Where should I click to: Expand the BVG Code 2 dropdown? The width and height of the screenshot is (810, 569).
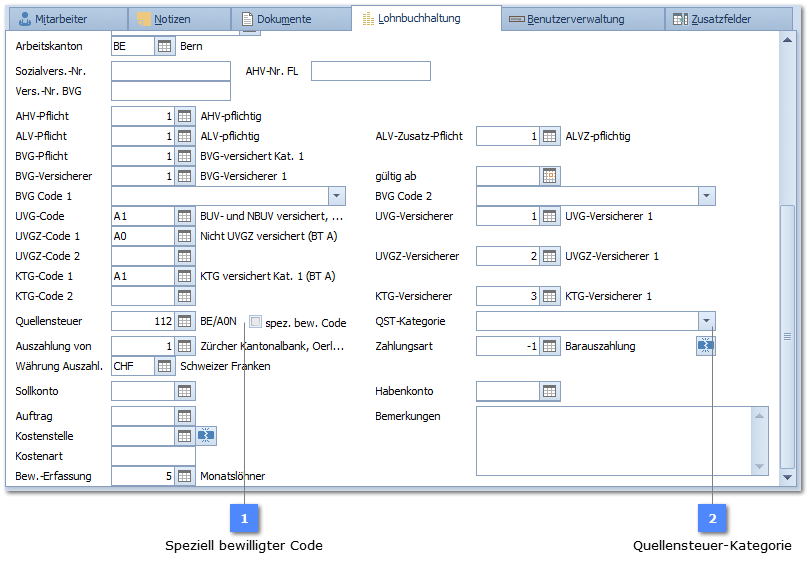coord(706,196)
